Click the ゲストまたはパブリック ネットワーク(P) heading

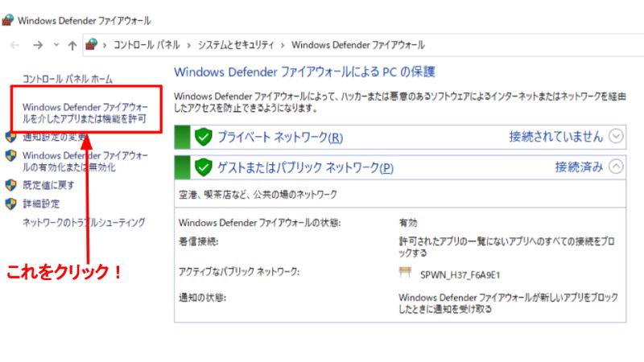pyautogui.click(x=306, y=167)
